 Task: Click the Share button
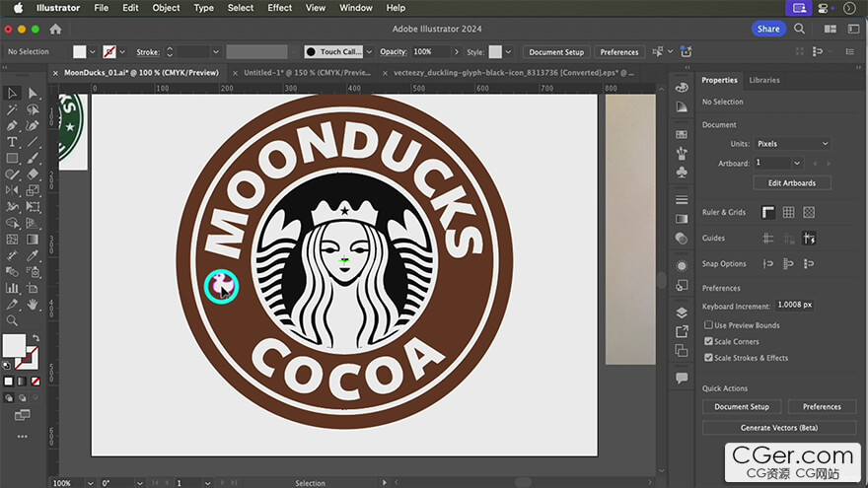click(768, 29)
